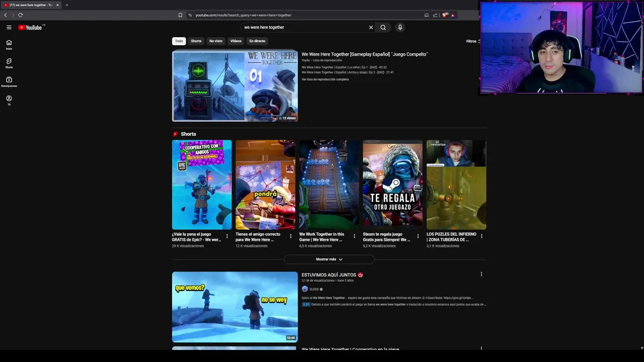Open the 'COOPERATIVO CON AMIGOS' short thumbnail
Screen dimensions: 644x362
202,185
